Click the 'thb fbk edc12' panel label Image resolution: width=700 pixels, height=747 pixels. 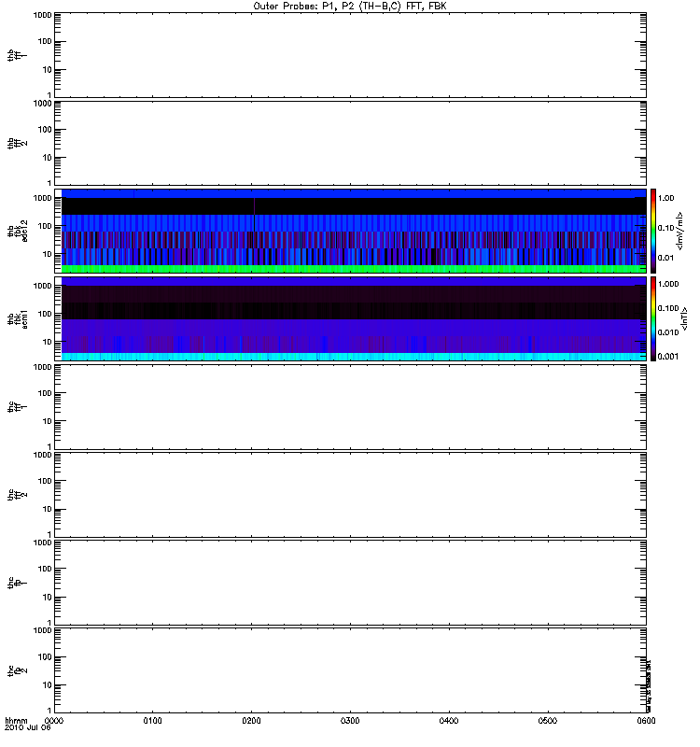click(x=17, y=231)
